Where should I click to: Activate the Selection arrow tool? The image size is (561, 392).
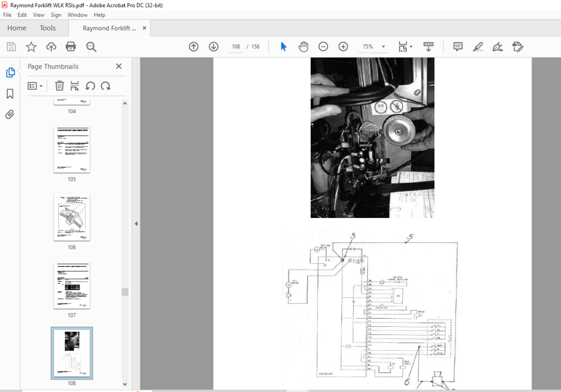(x=283, y=46)
